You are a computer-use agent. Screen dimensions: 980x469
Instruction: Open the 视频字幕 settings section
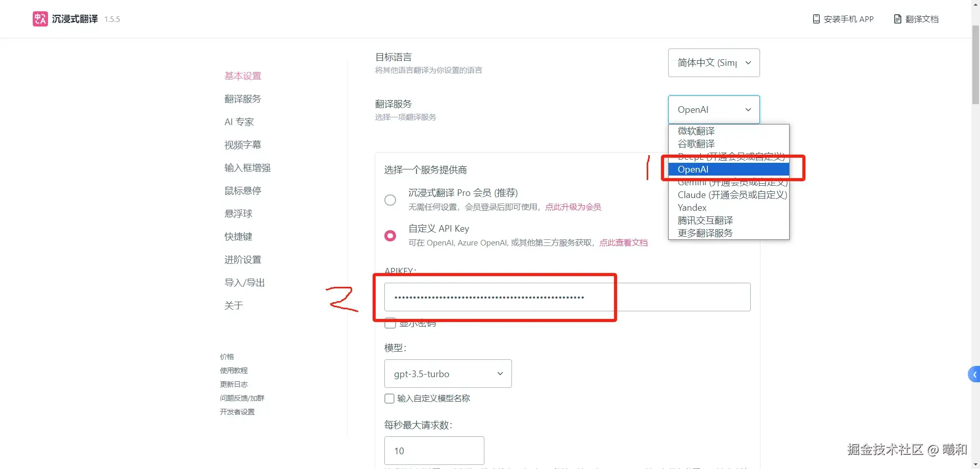242,144
